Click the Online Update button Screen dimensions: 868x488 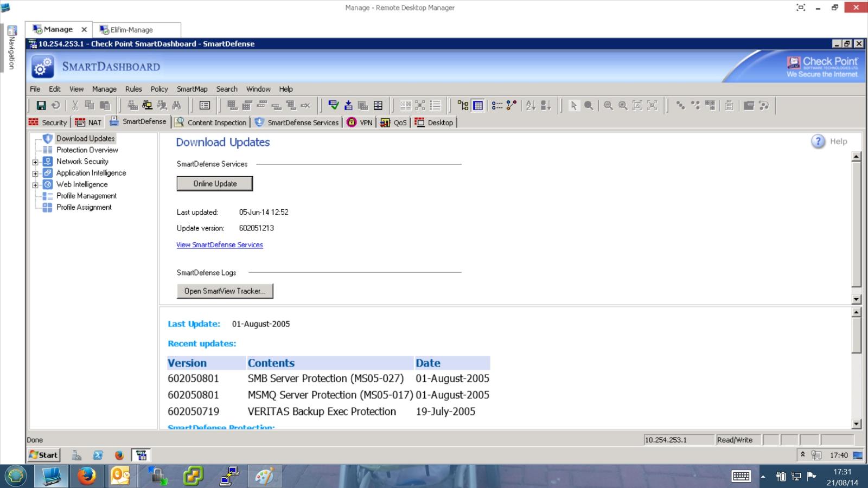tap(215, 184)
